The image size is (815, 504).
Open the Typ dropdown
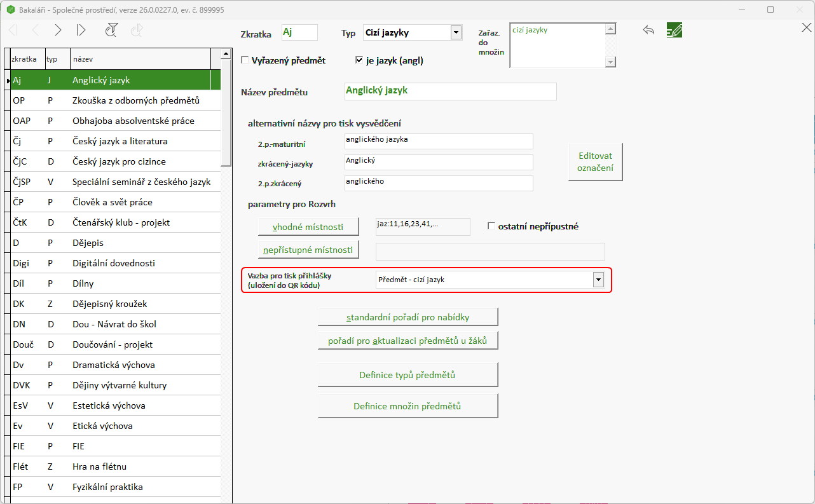(x=455, y=33)
